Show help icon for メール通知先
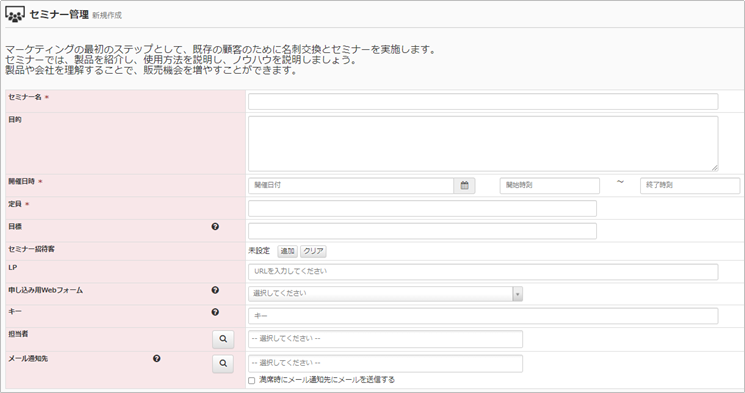The width and height of the screenshot is (745, 393). click(157, 359)
